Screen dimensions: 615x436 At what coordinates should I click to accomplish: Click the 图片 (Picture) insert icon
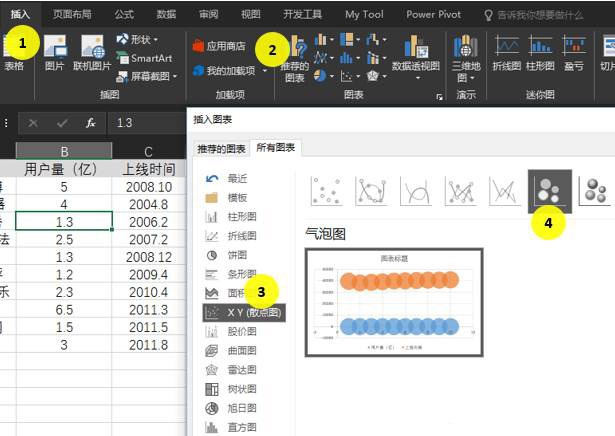55,53
